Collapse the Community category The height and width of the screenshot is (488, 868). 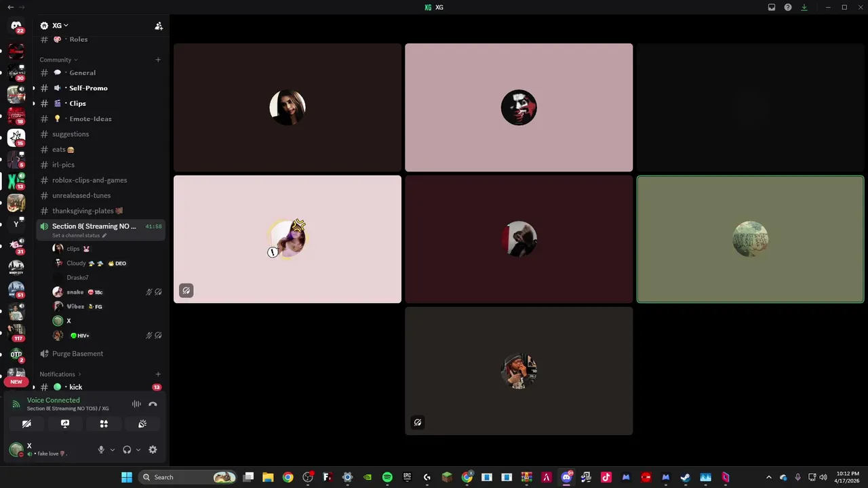tap(58, 60)
